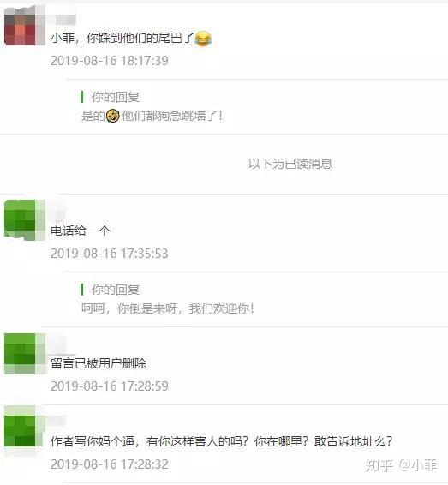Select the comment '小菲，你踩到他们的尾巴了'

click(x=122, y=39)
